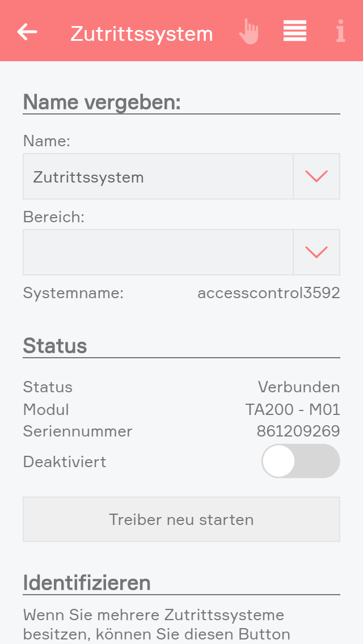Click the serial number 861209269
Screen dimensions: 363x644
[298, 431]
